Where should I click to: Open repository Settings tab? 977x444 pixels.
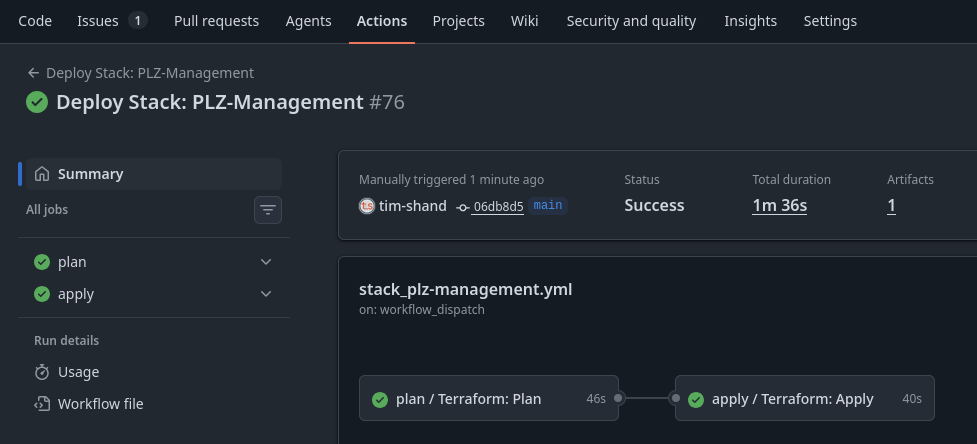tap(830, 21)
